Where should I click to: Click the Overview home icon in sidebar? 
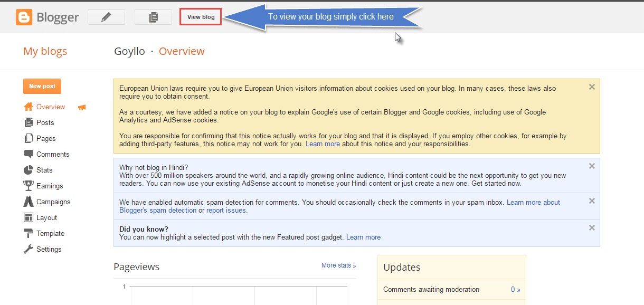coord(29,107)
